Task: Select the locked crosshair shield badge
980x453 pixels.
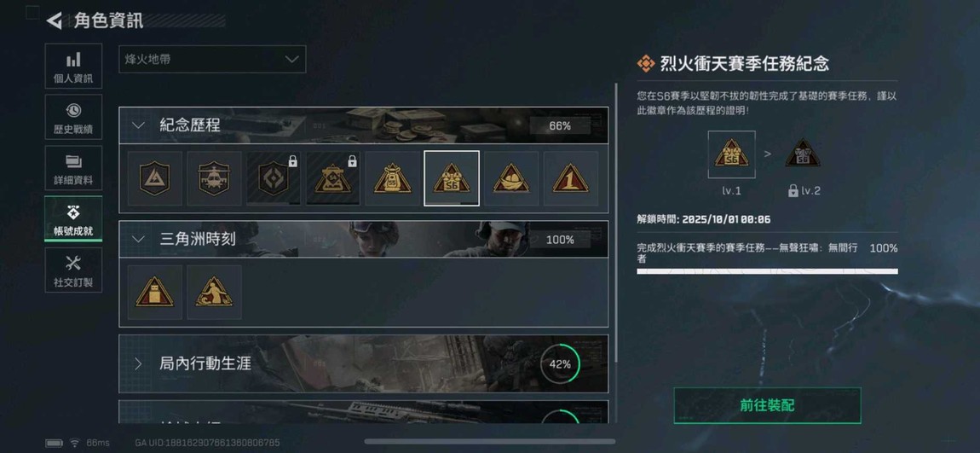Action: tap(274, 178)
